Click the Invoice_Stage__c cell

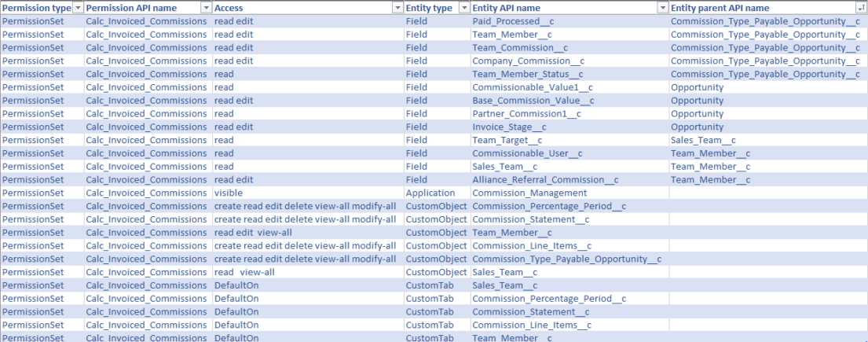(x=509, y=127)
